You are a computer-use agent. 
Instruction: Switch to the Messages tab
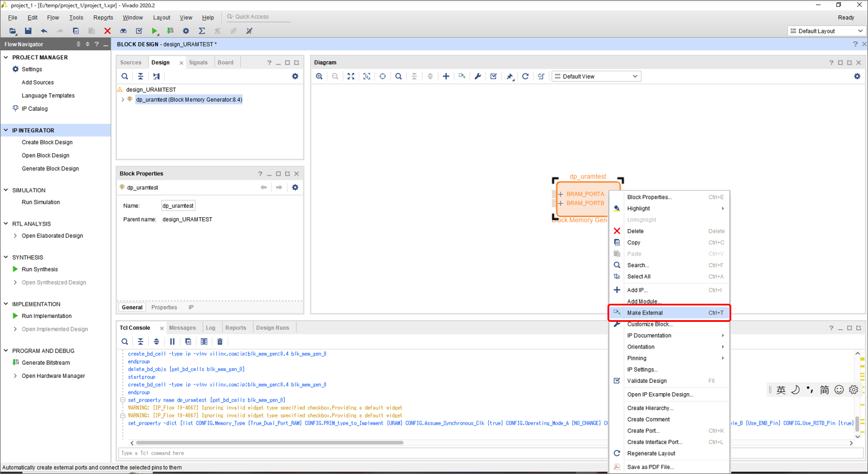tap(183, 328)
